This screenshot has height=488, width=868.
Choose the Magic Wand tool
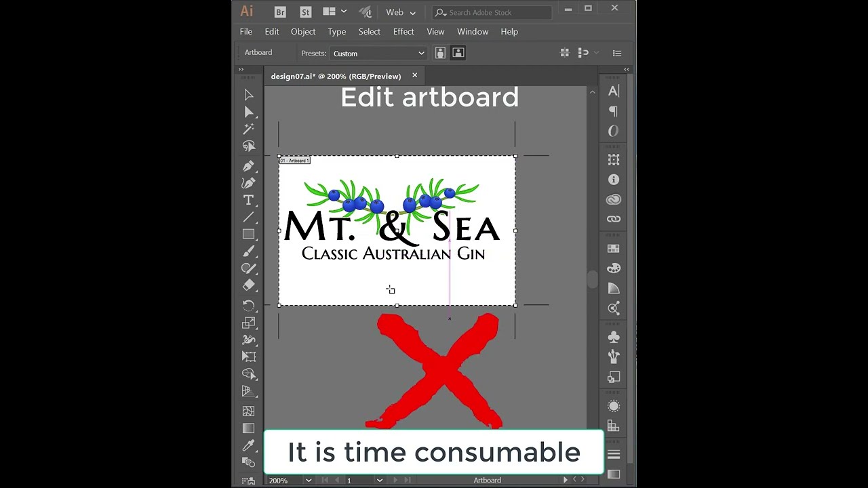248,129
